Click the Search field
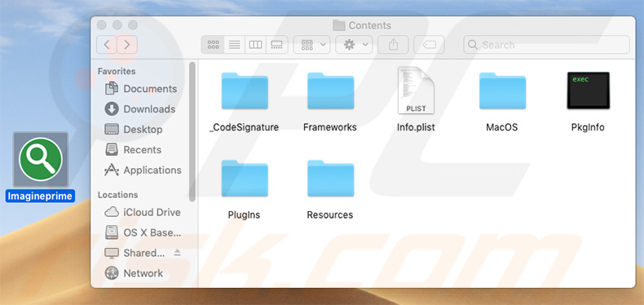The width and height of the screenshot is (644, 305). coord(547,45)
